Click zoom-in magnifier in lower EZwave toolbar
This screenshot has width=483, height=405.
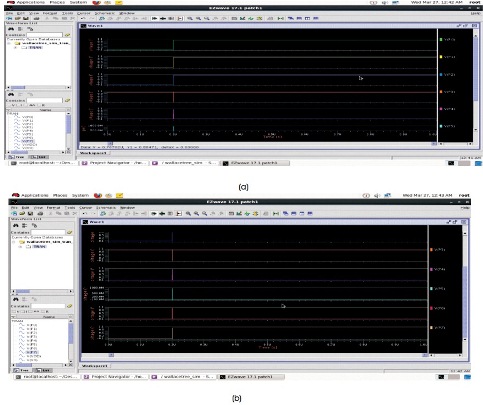(x=188, y=214)
